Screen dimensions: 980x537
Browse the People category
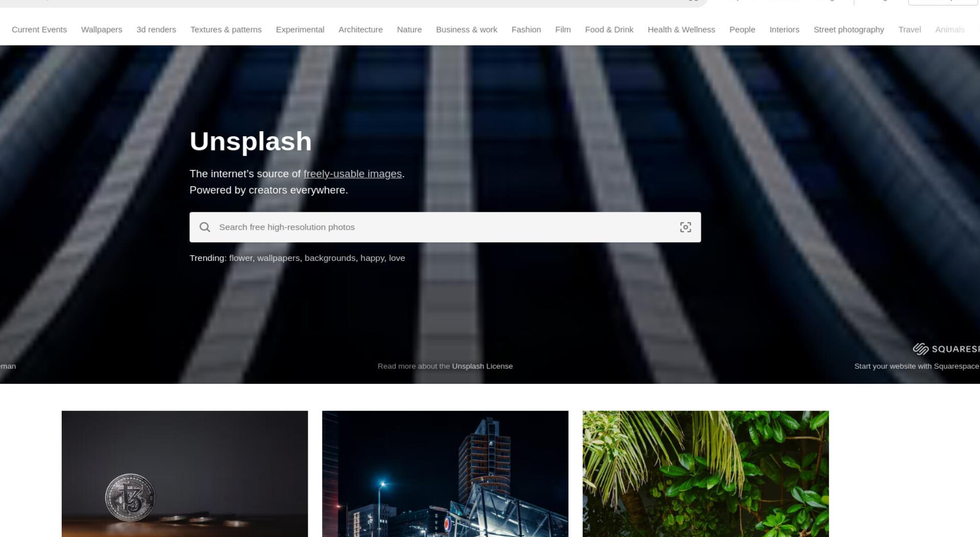click(742, 30)
